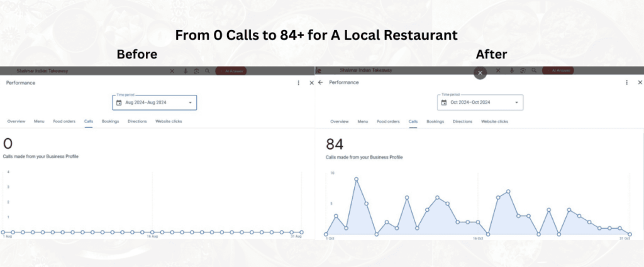This screenshot has width=644, height=267.
Task: Go back with the arrow beside After Performance
Action: tap(320, 82)
